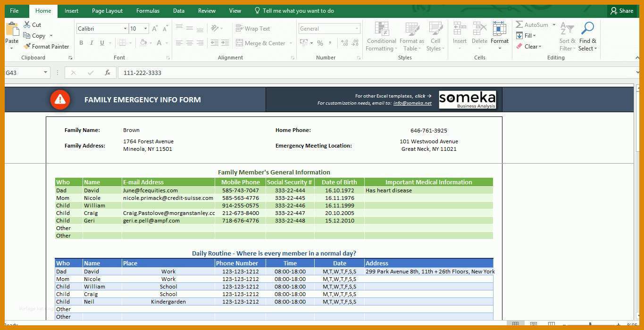Switch to the View tab

(x=235, y=10)
